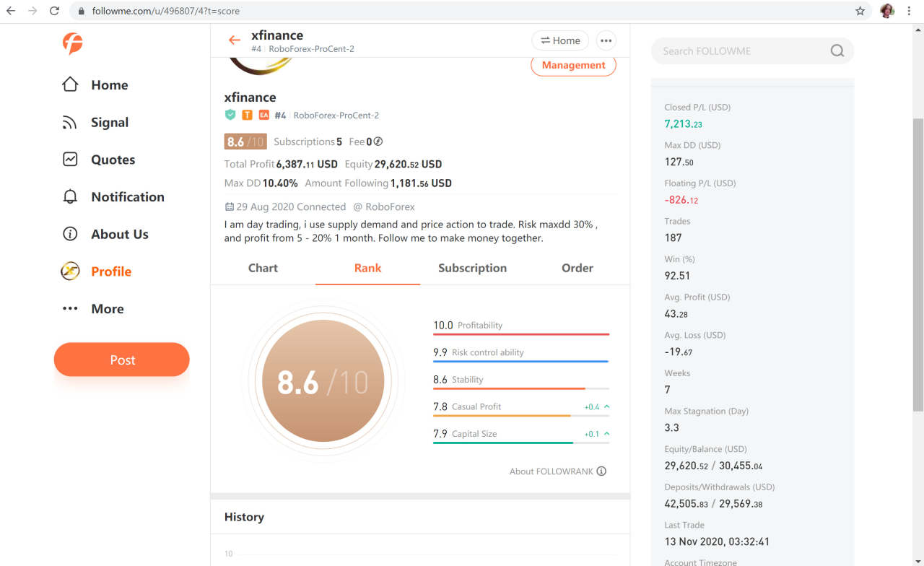The height and width of the screenshot is (566, 924).
Task: Open the Chrome three-dot menu
Action: coord(909,11)
